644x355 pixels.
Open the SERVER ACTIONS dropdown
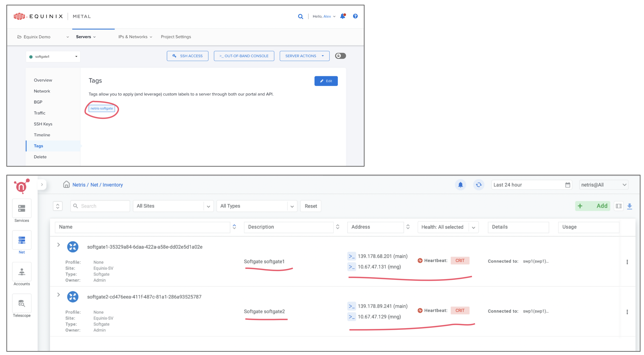click(304, 56)
